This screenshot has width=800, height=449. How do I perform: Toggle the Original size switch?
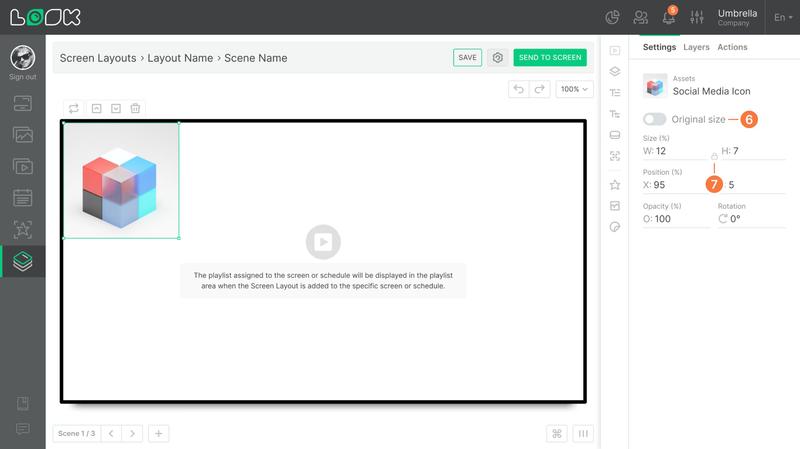click(x=654, y=119)
